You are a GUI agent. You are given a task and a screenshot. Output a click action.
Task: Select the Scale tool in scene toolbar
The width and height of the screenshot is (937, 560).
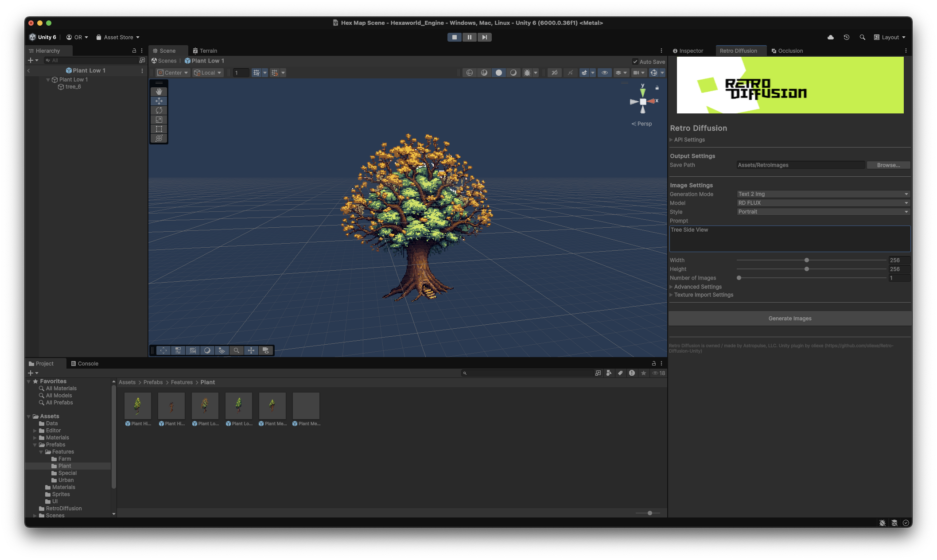click(x=159, y=120)
